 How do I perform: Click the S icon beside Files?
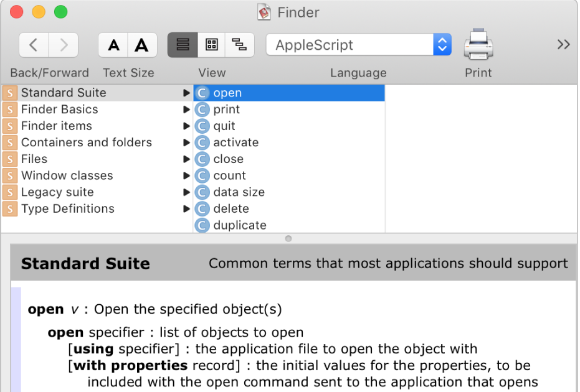point(10,159)
